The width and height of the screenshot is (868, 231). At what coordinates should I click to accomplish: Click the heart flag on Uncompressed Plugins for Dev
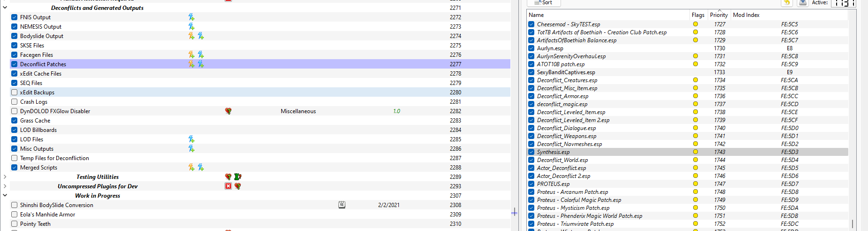(x=238, y=186)
